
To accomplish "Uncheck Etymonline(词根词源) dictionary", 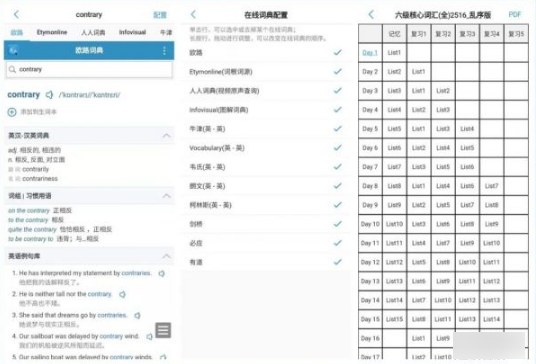I will point(337,71).
